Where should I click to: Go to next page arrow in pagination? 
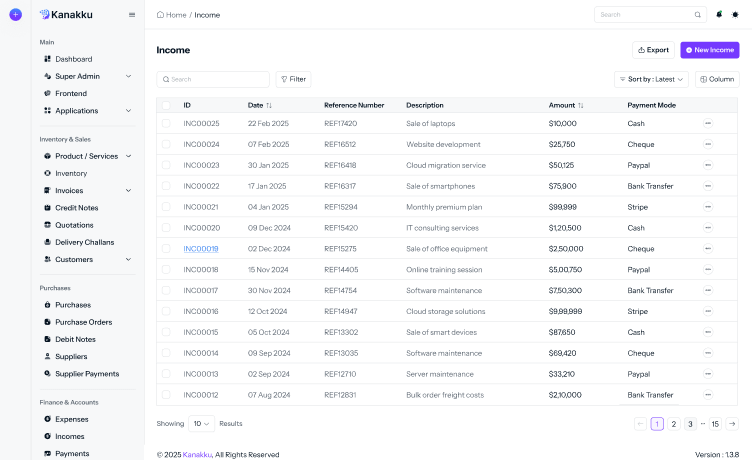732,424
